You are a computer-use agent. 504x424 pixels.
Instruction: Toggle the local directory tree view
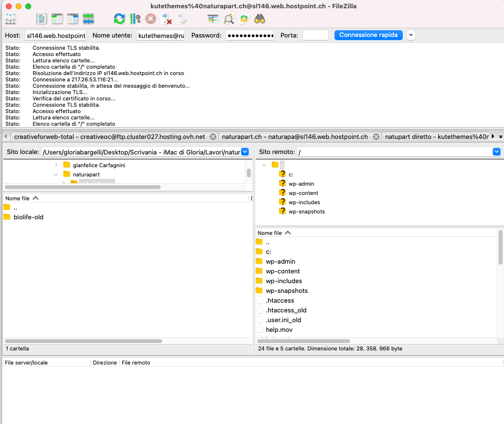click(x=57, y=19)
